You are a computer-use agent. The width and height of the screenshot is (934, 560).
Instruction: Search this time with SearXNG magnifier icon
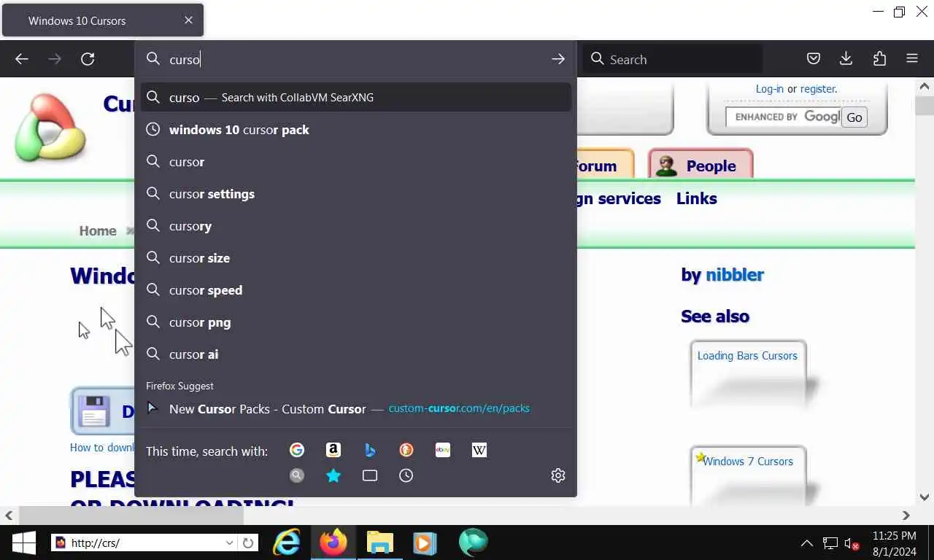[297, 475]
